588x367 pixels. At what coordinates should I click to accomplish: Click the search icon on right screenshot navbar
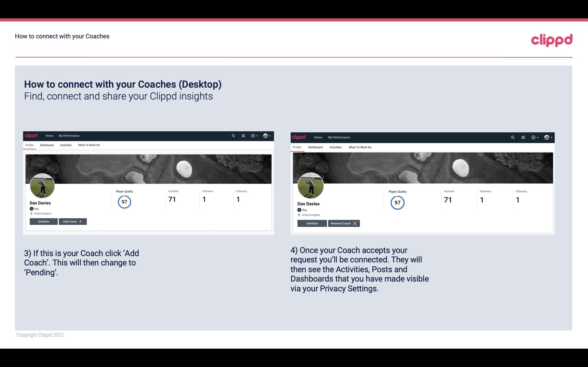point(513,137)
